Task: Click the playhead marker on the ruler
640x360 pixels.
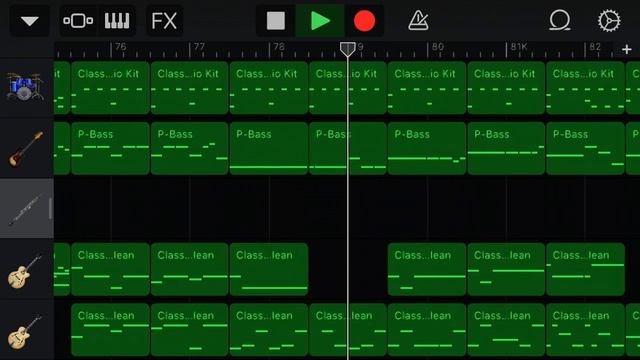Action: (x=348, y=49)
